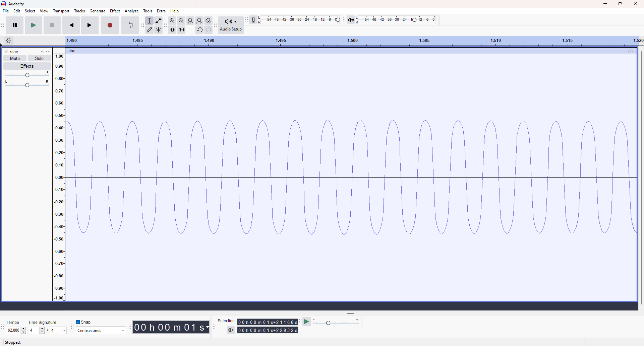Activate the Multi-tool
The image size is (644, 346).
[158, 29]
